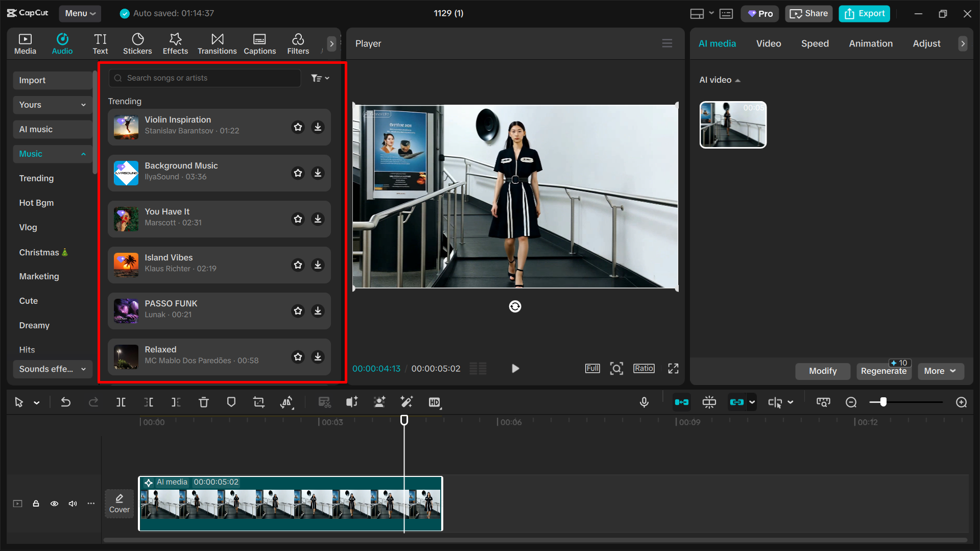The height and width of the screenshot is (551, 980).
Task: Open the Effects panel
Action: 175,44
